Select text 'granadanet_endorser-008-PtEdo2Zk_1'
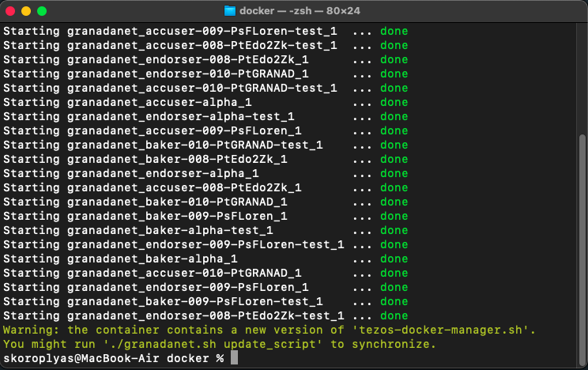588x370 pixels. click(188, 59)
